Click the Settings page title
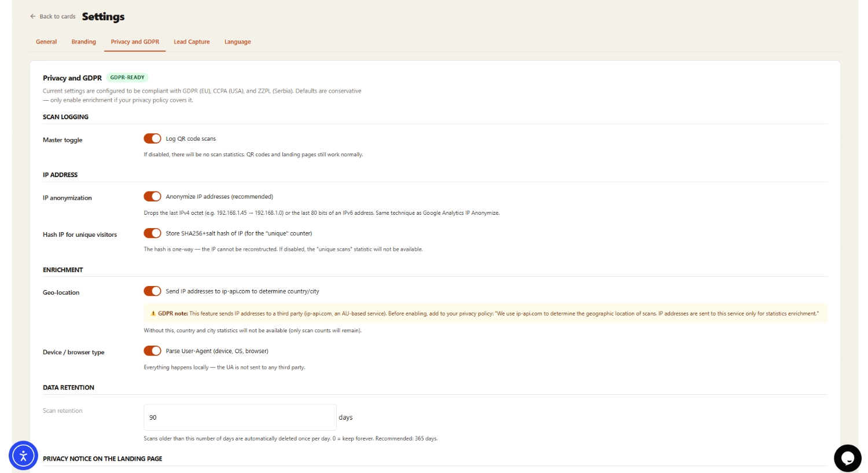Image resolution: width=868 pixels, height=473 pixels. [103, 17]
